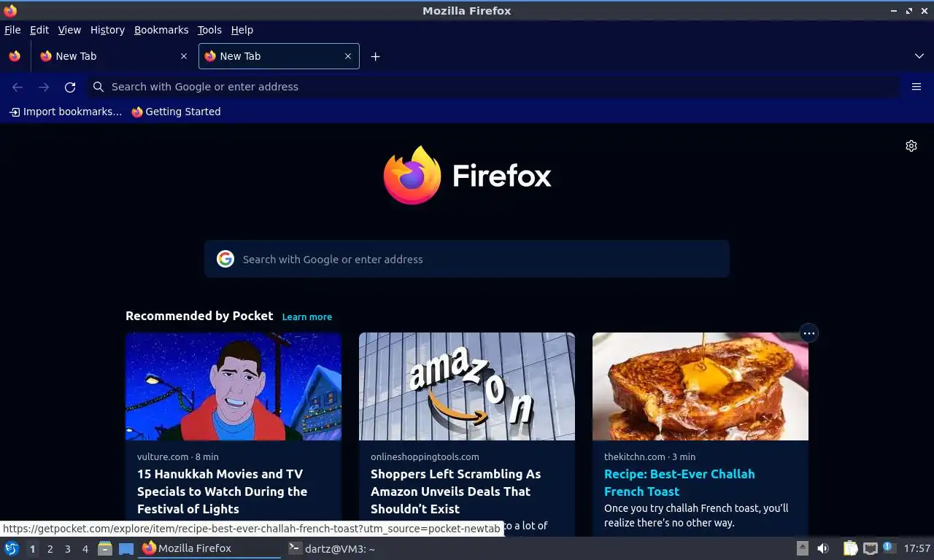Focus the URL address bar
The image size is (934, 560).
[x=493, y=87]
